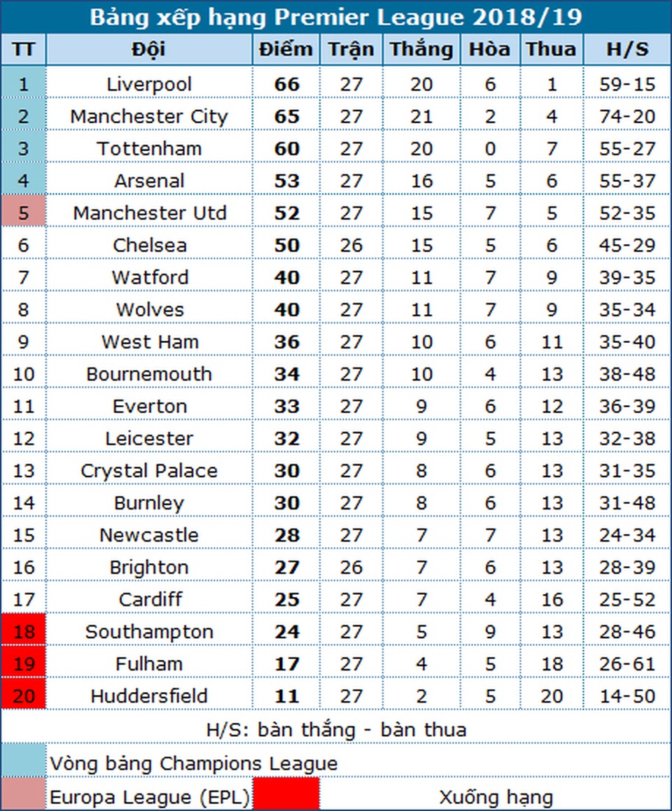Image resolution: width=672 pixels, height=811 pixels.
Task: Click the rank 5 pink cell
Action: (23, 213)
